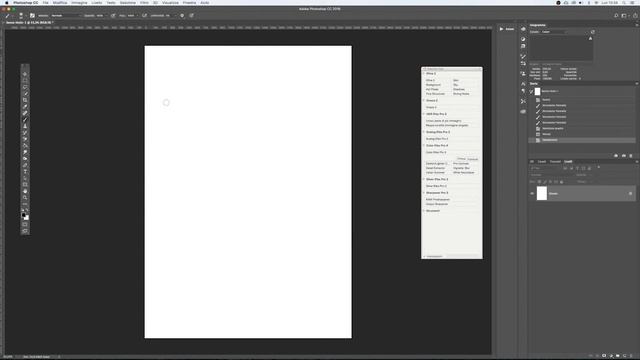Create a new snapshot in the Storia panel
This screenshot has width=640, height=360.
point(624,156)
